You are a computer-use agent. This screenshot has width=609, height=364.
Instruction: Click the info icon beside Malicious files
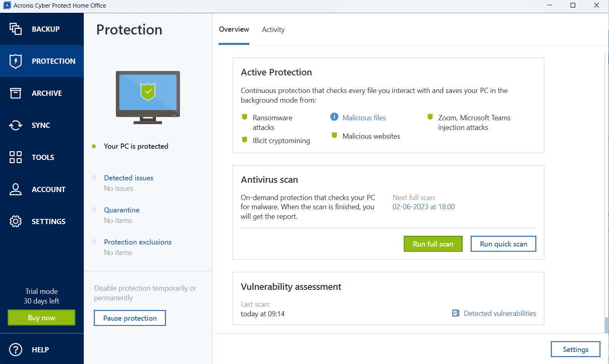(334, 117)
